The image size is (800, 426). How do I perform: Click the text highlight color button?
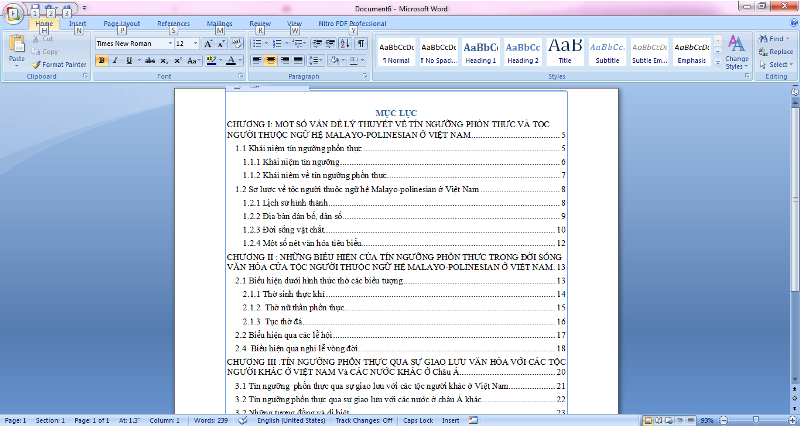[x=211, y=61]
